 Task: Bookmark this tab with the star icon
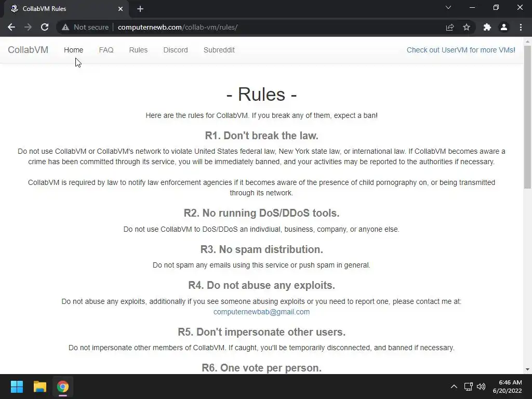pyautogui.click(x=467, y=27)
